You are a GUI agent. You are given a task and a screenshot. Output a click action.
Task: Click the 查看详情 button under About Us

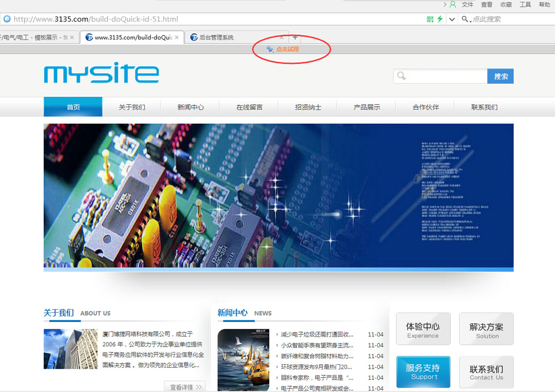(x=185, y=387)
